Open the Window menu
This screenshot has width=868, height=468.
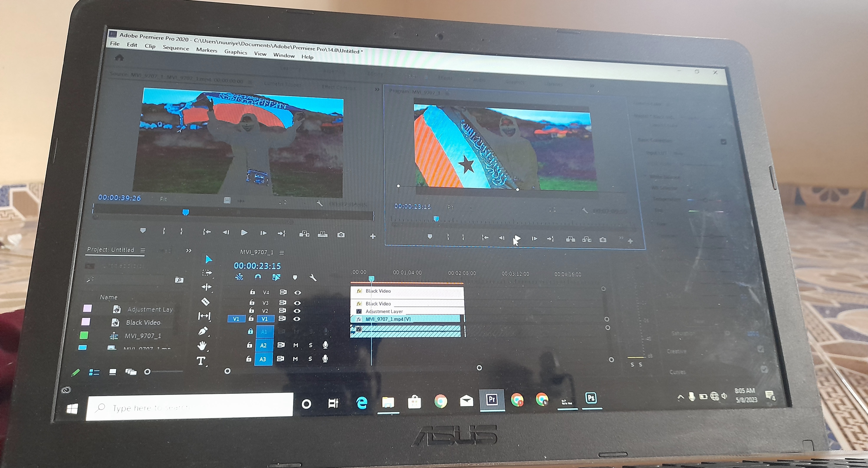[284, 55]
